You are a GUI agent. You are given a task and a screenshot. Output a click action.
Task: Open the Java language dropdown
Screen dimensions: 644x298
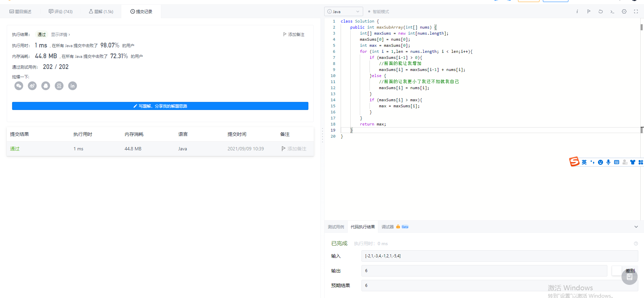point(344,11)
